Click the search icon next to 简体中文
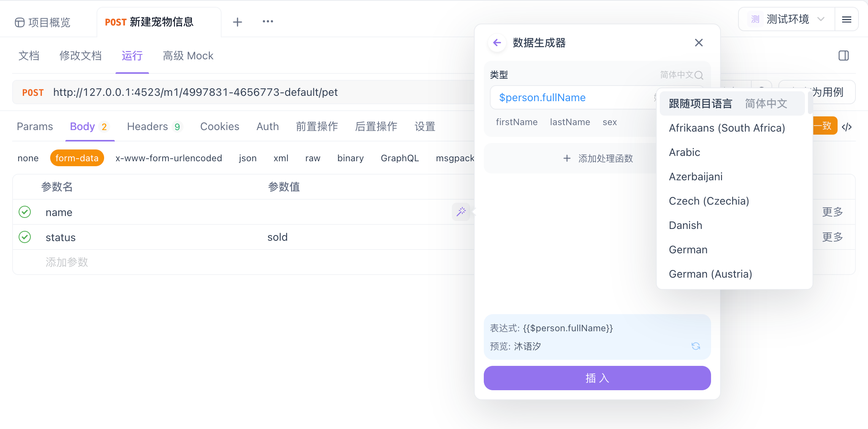The width and height of the screenshot is (868, 429). point(699,75)
